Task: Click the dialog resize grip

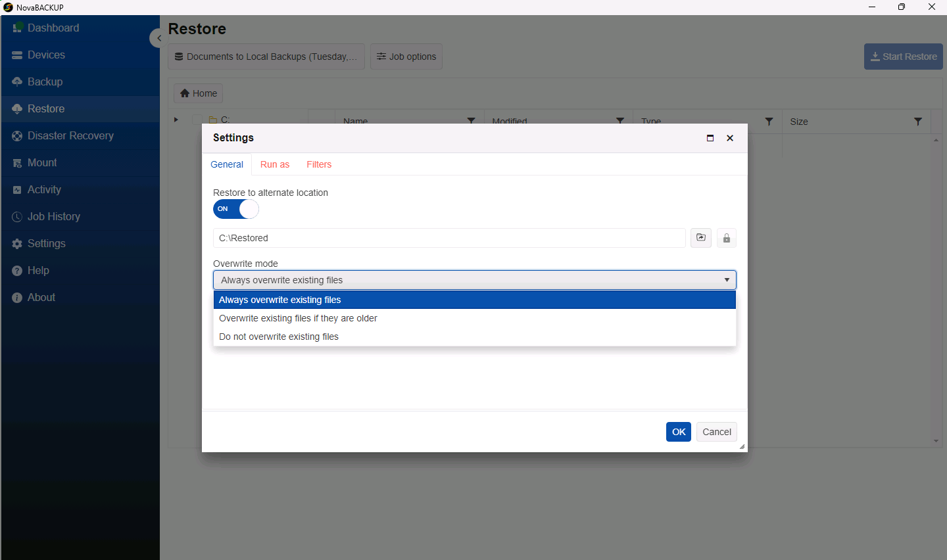Action: click(742, 447)
